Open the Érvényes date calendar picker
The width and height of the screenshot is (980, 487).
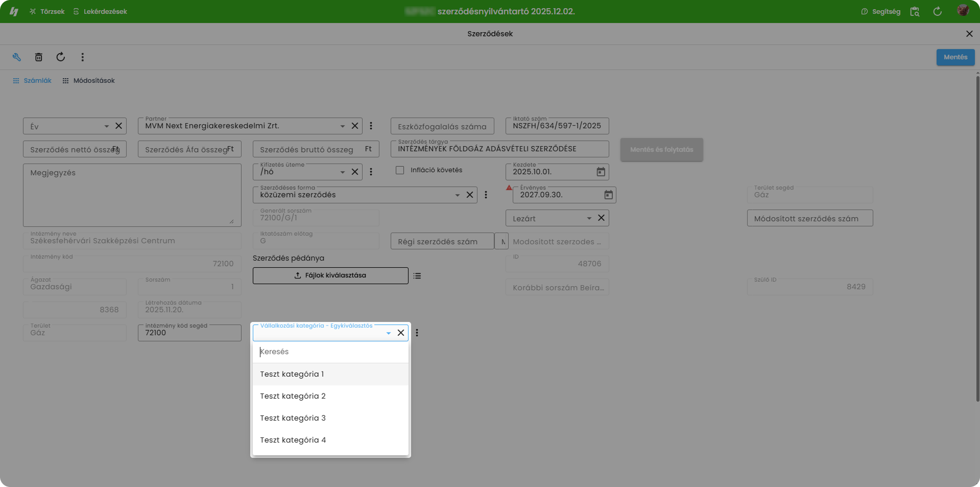[x=608, y=195]
